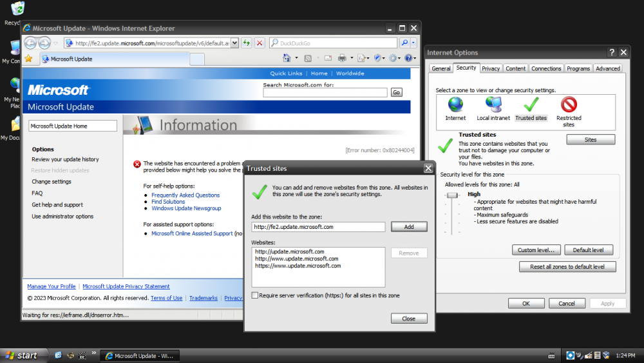644x363 pixels.
Task: Click the Home icon in IE command bar
Action: coord(287,59)
